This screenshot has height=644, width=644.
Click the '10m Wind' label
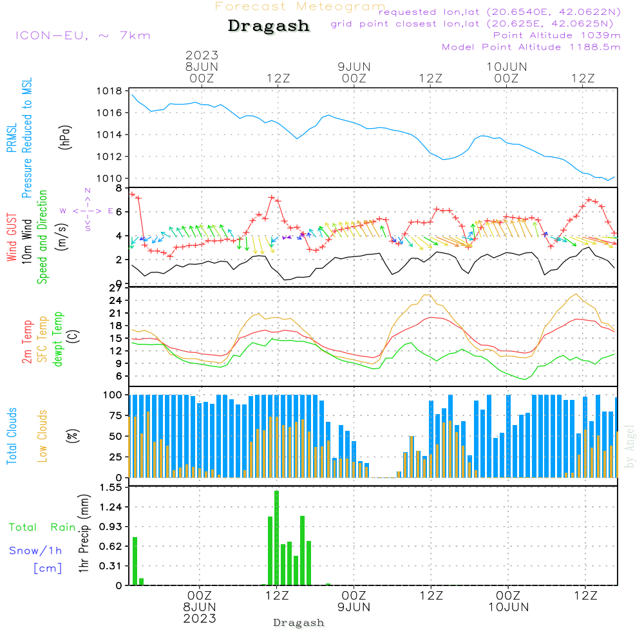(x=26, y=241)
